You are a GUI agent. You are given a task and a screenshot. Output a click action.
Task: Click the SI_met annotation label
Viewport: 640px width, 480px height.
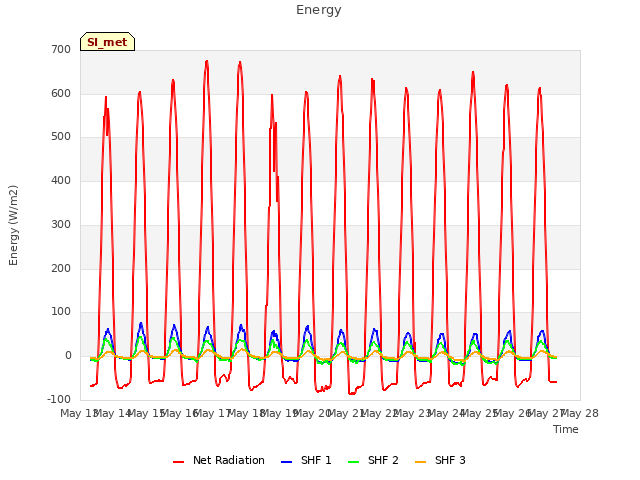click(107, 42)
